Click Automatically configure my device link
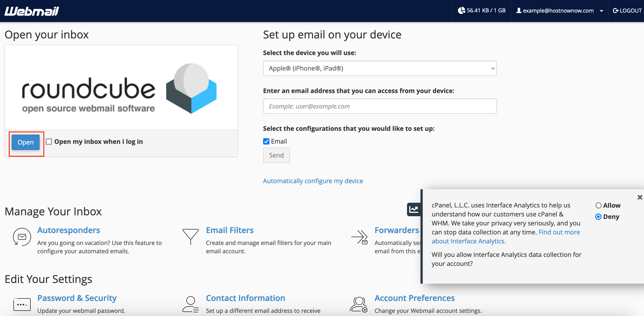The image size is (644, 316). coord(313,181)
